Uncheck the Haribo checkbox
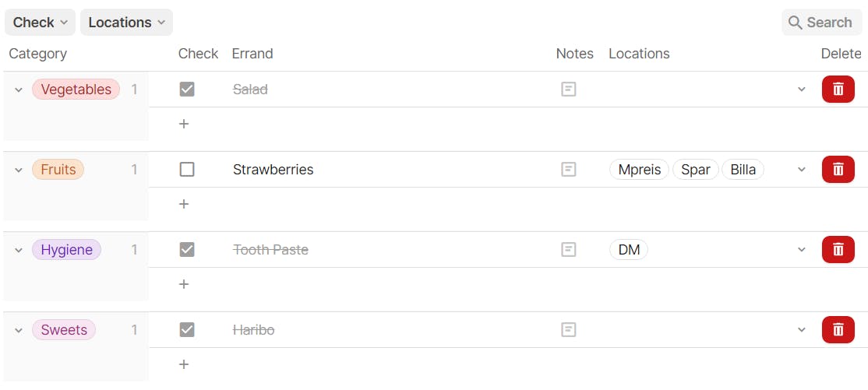868x390 pixels. (x=187, y=330)
